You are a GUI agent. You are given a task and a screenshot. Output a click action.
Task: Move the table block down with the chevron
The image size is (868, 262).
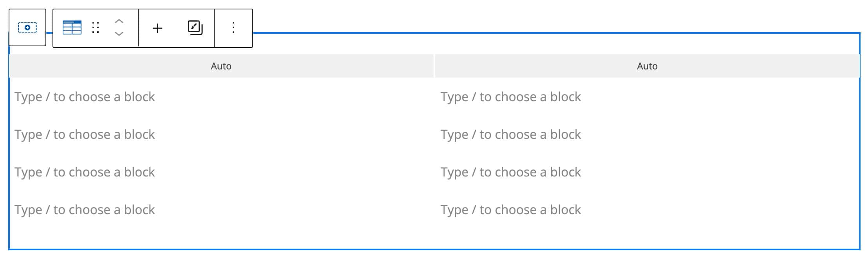point(119,35)
